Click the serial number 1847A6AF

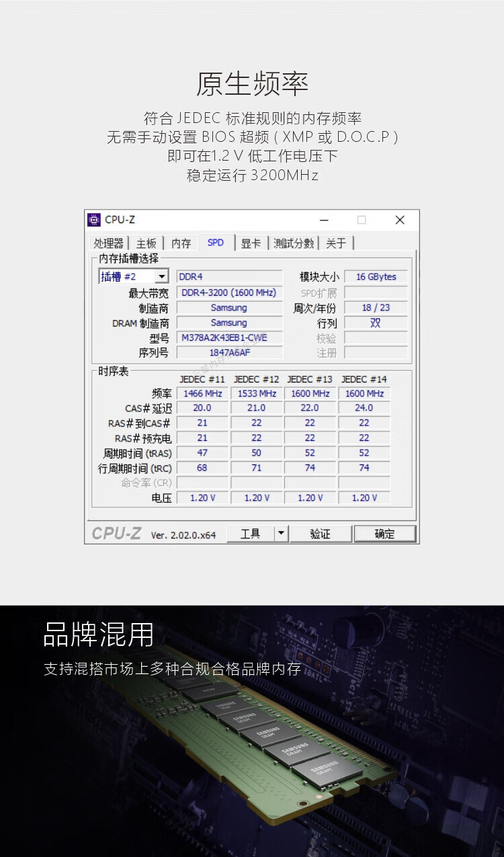tap(229, 352)
